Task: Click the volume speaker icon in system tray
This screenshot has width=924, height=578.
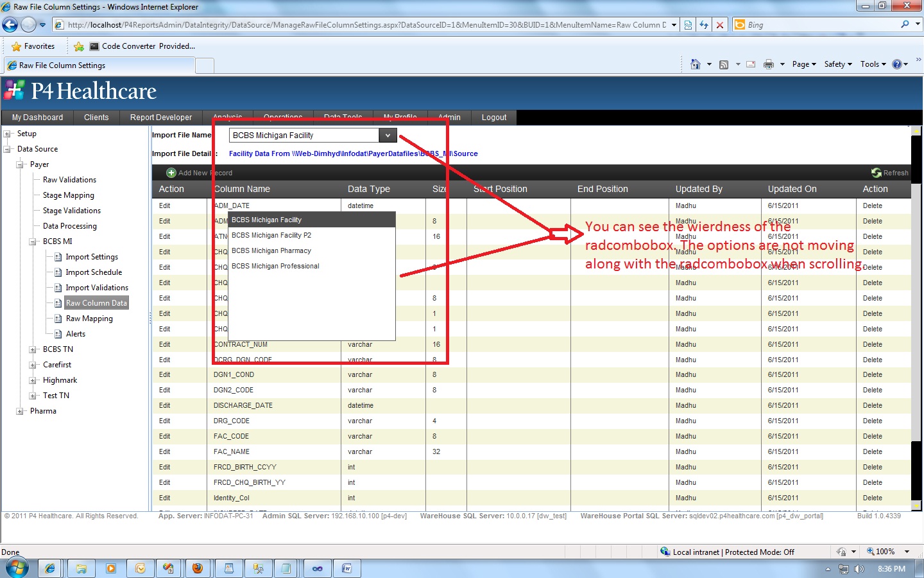Action: tap(859, 569)
